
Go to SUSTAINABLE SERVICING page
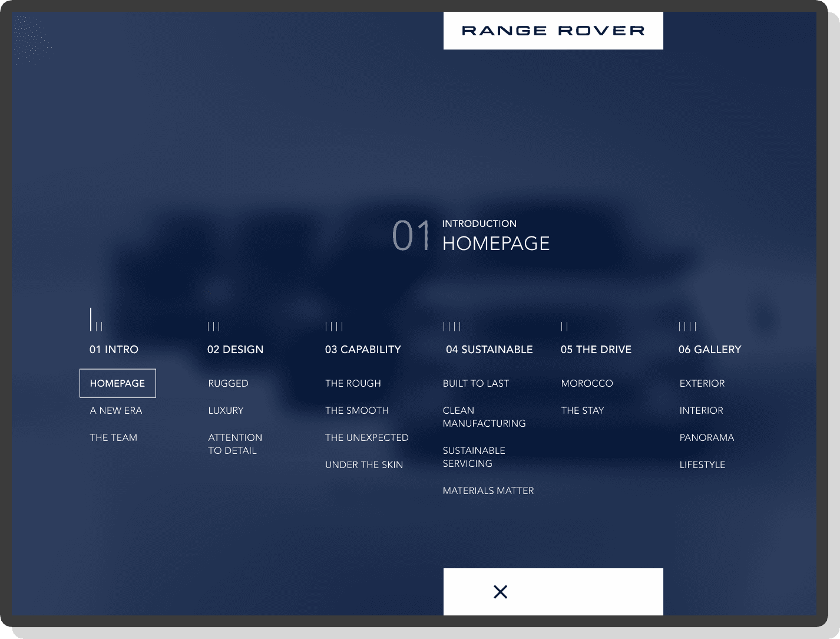coord(474,457)
